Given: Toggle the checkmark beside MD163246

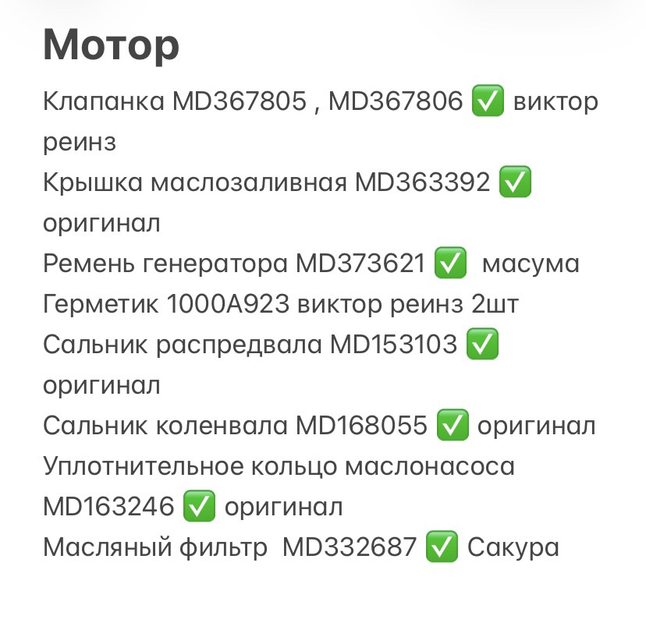Looking at the screenshot, I should tap(199, 508).
